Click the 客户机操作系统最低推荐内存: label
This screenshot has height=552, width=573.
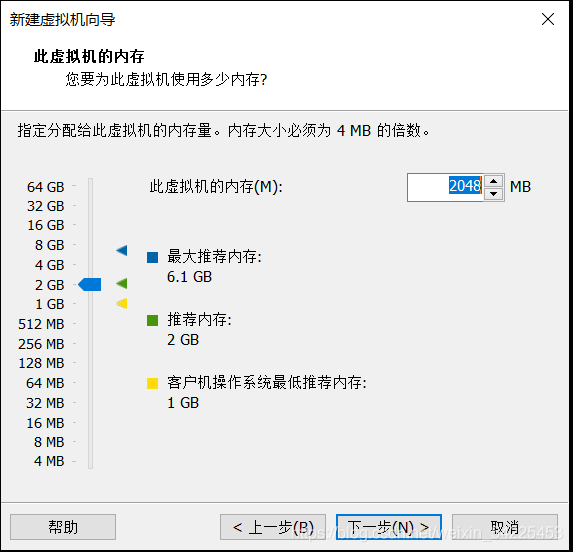[267, 383]
